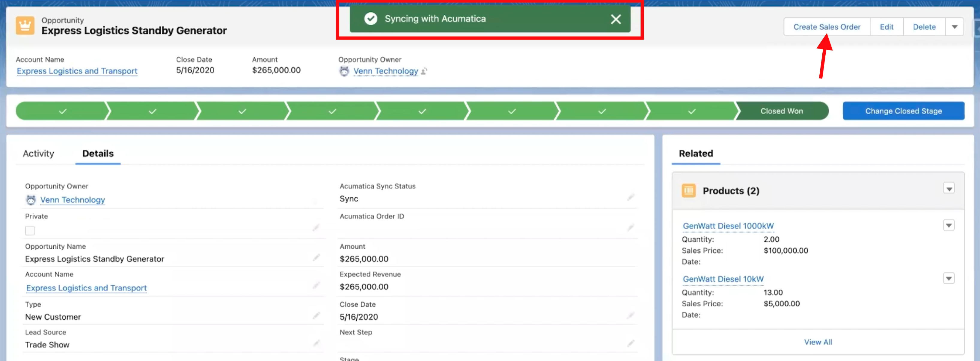The image size is (980, 361).
Task: Click the Change Closed Stage button
Action: 903,111
